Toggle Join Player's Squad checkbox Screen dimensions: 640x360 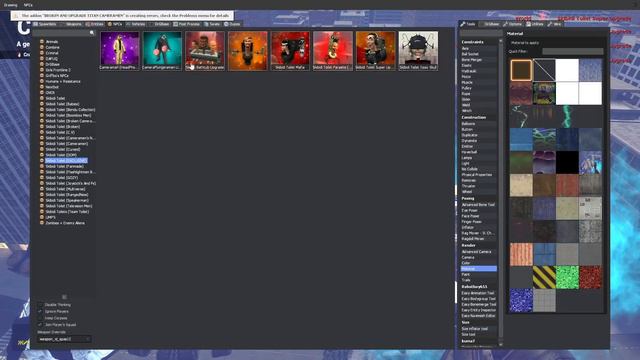point(40,325)
